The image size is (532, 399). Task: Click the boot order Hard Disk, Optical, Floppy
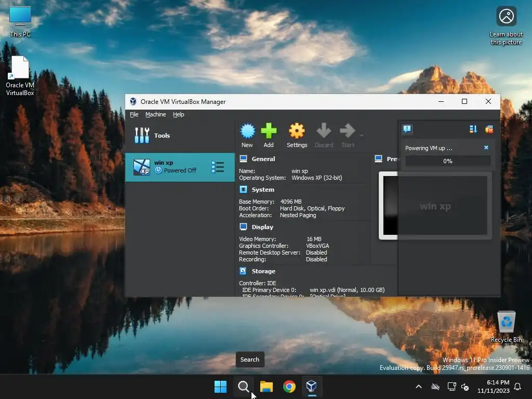coord(312,208)
